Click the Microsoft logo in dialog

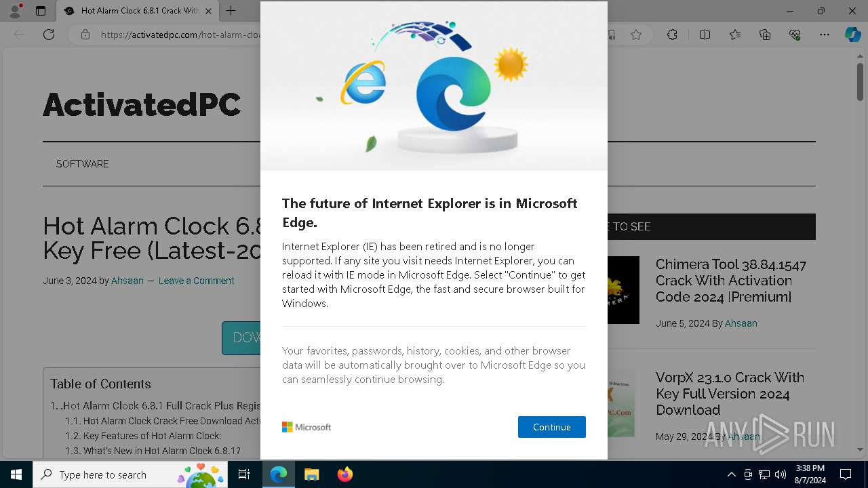click(307, 427)
